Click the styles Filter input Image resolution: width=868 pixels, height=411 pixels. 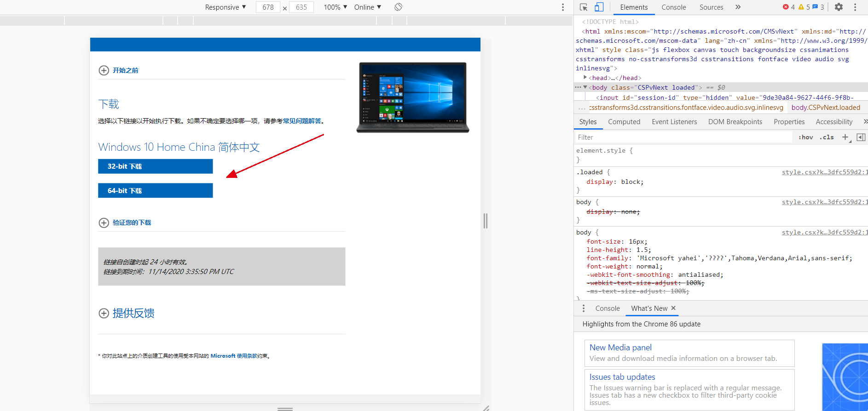pyautogui.click(x=683, y=137)
